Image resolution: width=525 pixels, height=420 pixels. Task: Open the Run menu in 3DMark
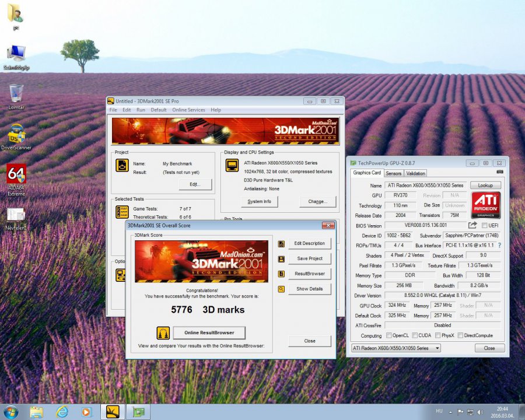[x=141, y=110]
